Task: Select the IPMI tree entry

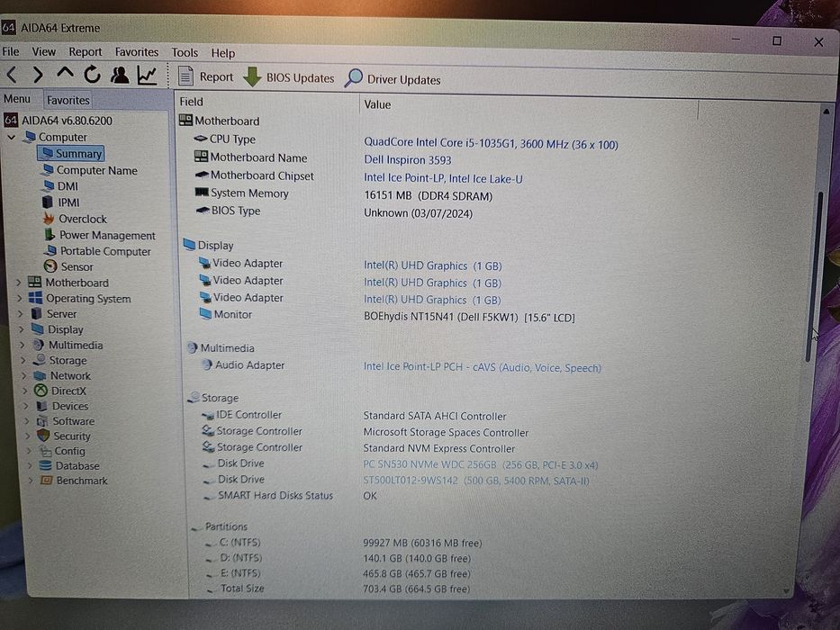Action: tap(61, 202)
